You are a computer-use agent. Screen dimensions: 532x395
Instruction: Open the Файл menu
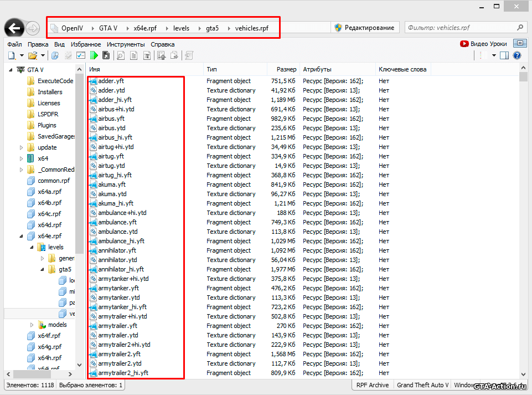pyautogui.click(x=14, y=44)
